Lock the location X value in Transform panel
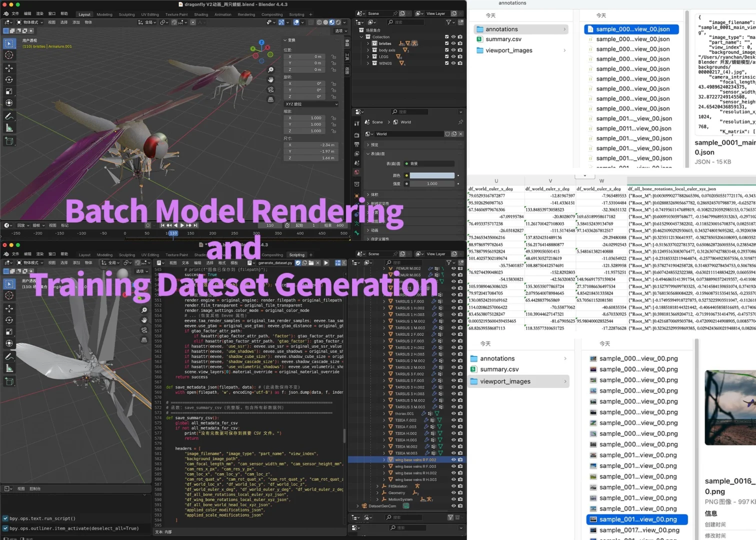Viewport: 756px width, 540px height. coord(333,56)
